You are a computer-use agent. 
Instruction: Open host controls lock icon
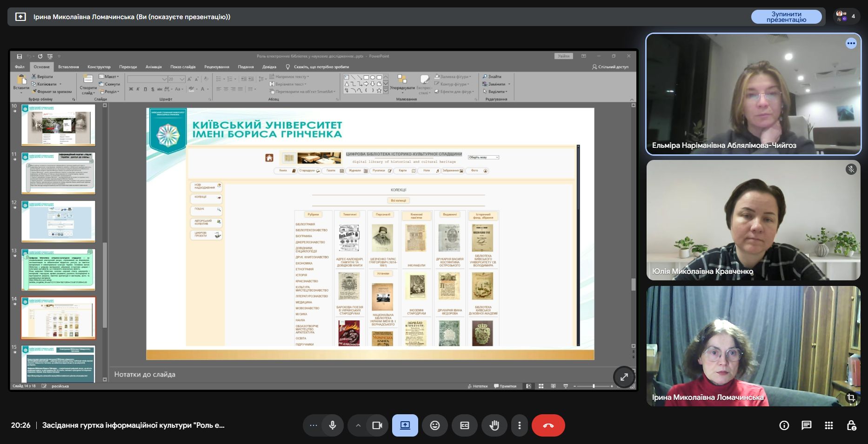(851, 425)
